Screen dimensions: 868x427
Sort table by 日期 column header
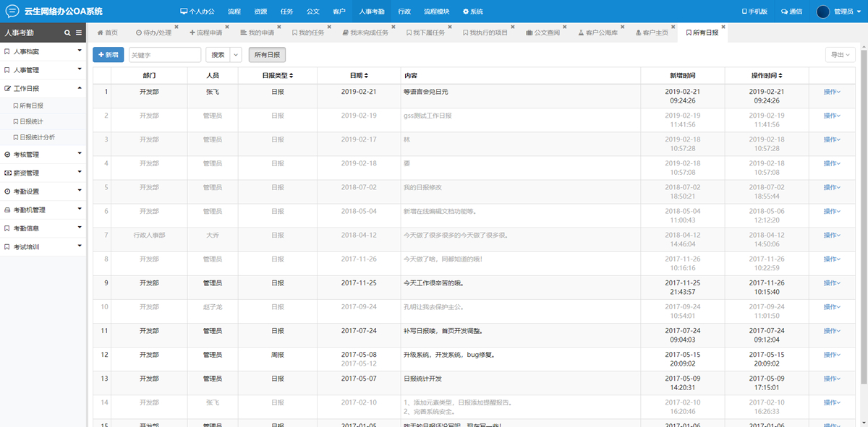[359, 75]
